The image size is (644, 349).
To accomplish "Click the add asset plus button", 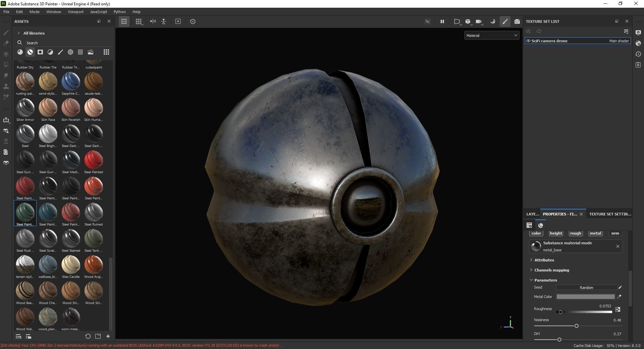I will [108, 336].
